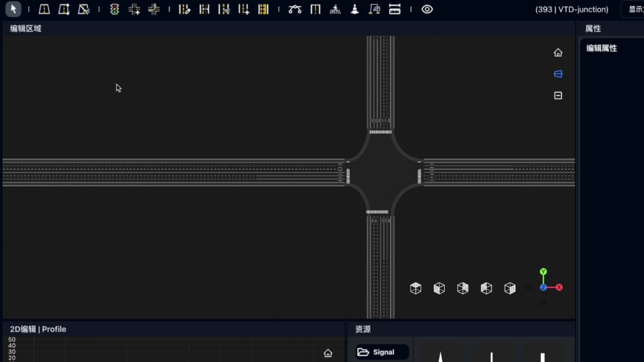Click the last cube view preset
The width and height of the screenshot is (644, 362).
point(510,288)
